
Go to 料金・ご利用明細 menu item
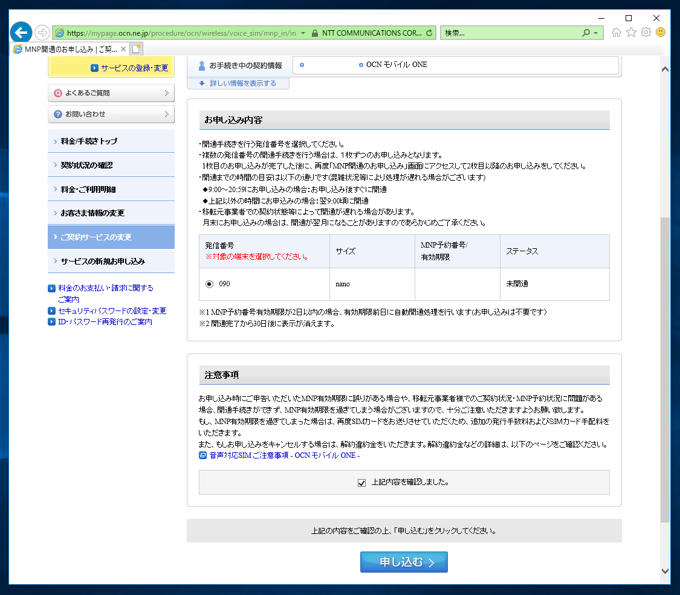[111, 189]
